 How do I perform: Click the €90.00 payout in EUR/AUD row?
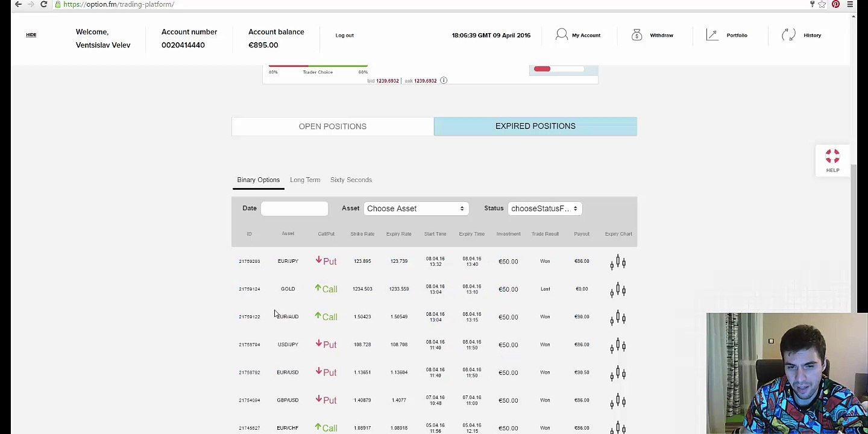[582, 316]
